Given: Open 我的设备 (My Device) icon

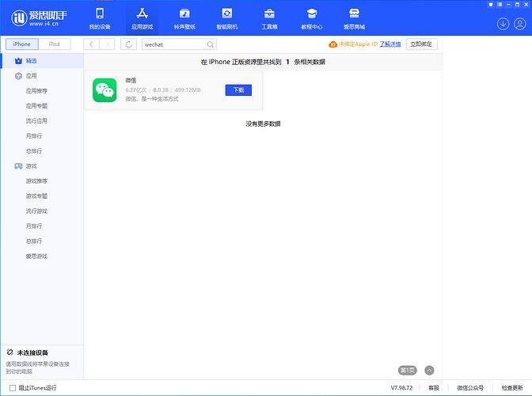Looking at the screenshot, I should pos(99,17).
